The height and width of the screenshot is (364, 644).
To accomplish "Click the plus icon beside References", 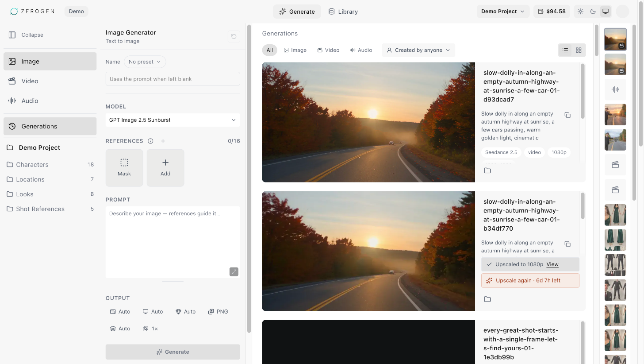I will pos(163,141).
